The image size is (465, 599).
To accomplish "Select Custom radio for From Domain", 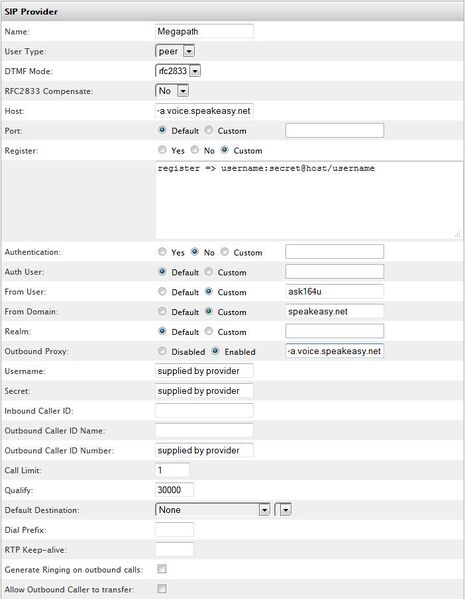I will coord(209,311).
